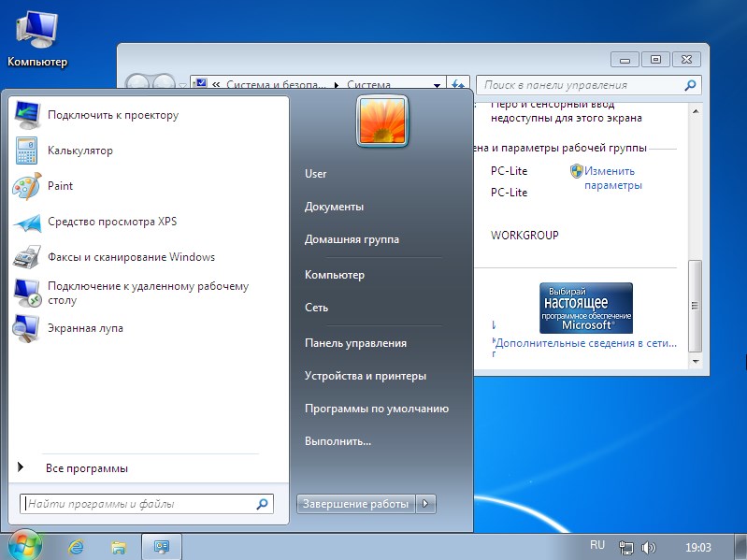
Task: Select Домашняя группа in Start menu
Action: click(x=352, y=239)
